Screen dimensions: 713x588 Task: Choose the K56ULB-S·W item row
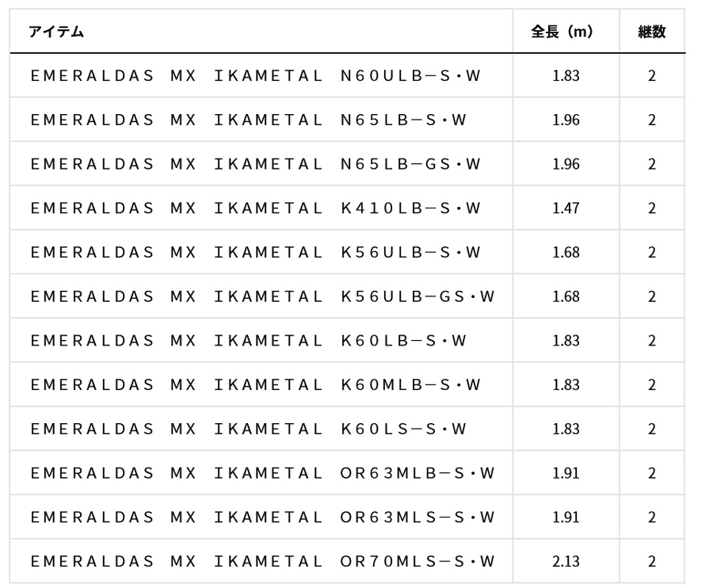(256, 253)
